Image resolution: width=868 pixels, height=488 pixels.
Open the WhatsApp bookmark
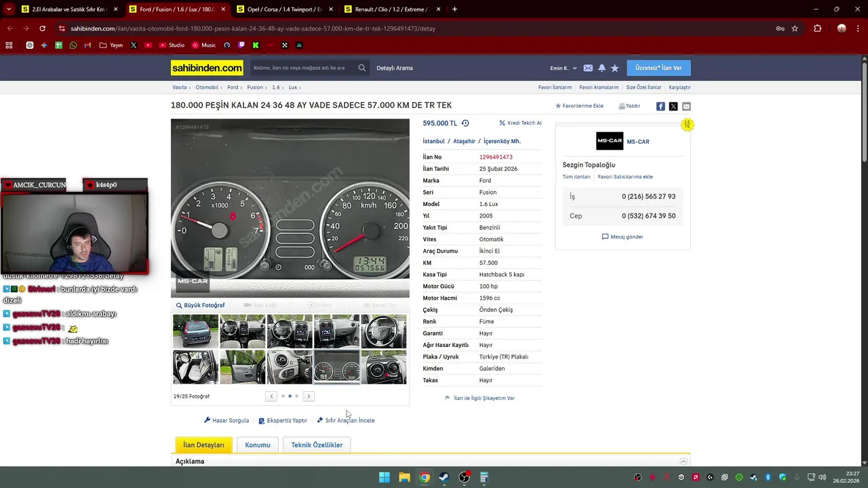point(73,45)
